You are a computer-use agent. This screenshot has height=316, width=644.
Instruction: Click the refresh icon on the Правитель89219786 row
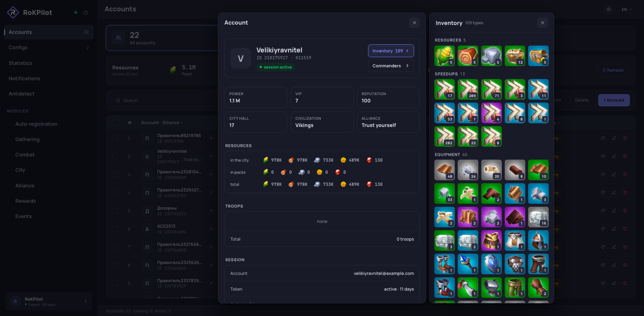603,138
